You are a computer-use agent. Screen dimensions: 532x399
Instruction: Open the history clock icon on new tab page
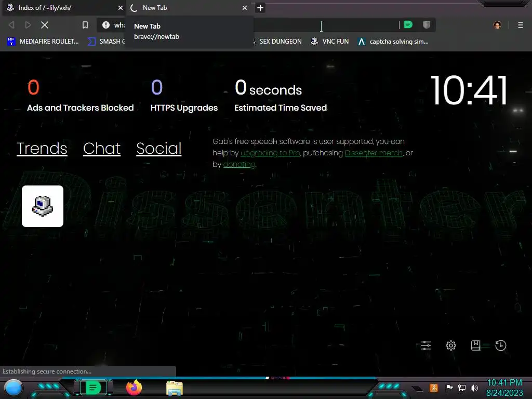click(500, 345)
